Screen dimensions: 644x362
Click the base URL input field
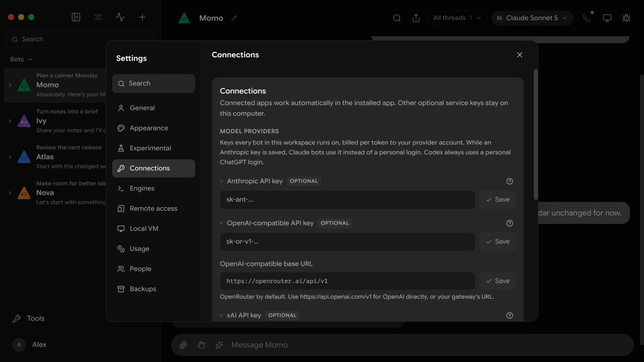(347, 281)
